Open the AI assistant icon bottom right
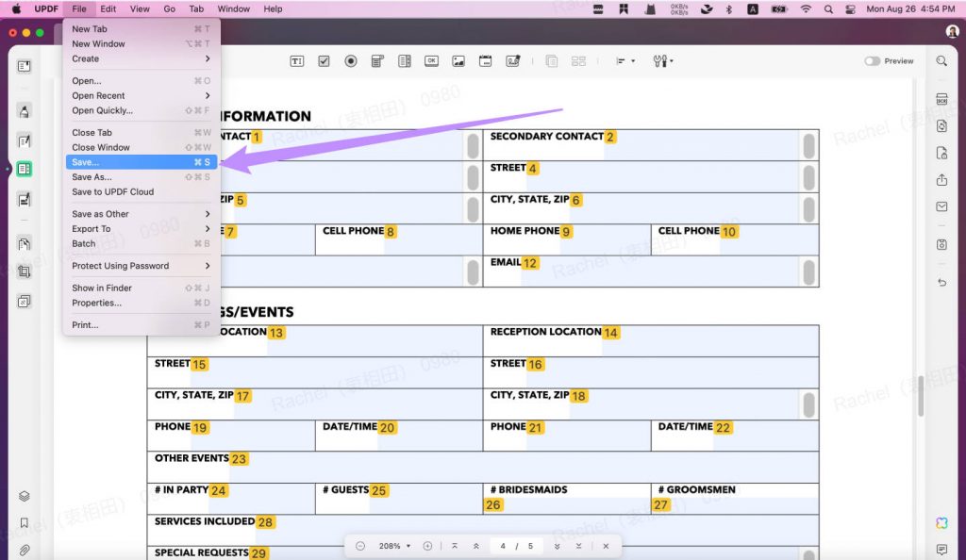The width and height of the screenshot is (966, 560). [x=941, y=522]
